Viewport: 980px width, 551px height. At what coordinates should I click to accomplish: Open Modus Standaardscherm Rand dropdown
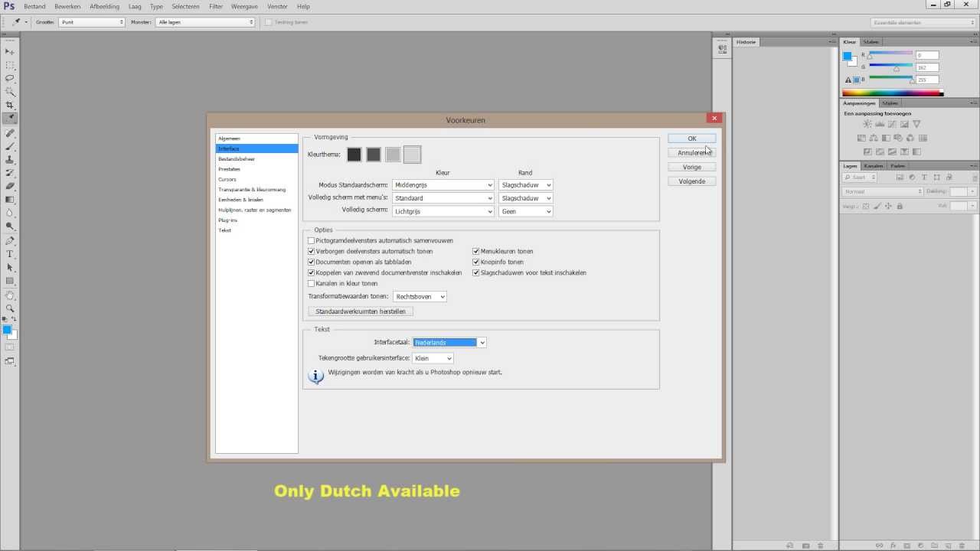coord(525,185)
